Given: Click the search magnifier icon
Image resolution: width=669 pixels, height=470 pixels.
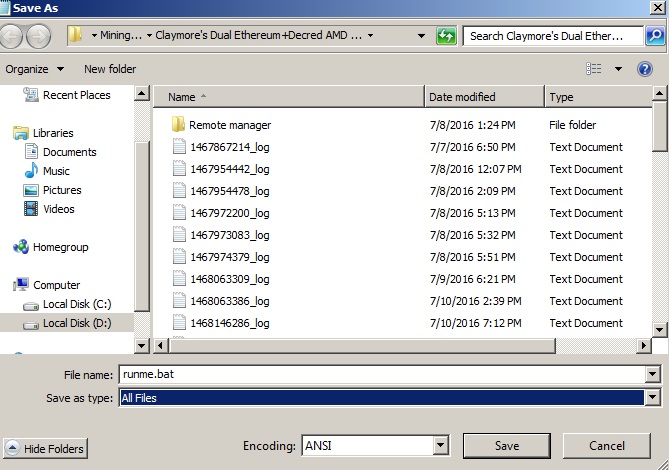Looking at the screenshot, I should 655,36.
